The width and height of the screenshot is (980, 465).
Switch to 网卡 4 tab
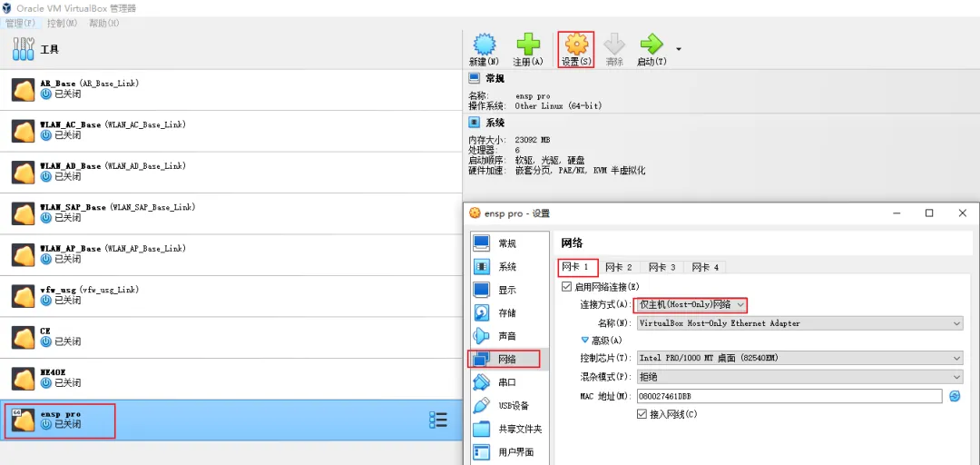tap(705, 267)
